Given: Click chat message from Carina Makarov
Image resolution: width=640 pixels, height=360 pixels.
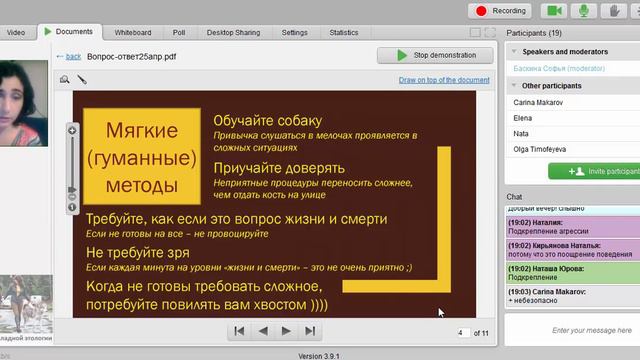Looking at the screenshot, I should click(x=573, y=296).
